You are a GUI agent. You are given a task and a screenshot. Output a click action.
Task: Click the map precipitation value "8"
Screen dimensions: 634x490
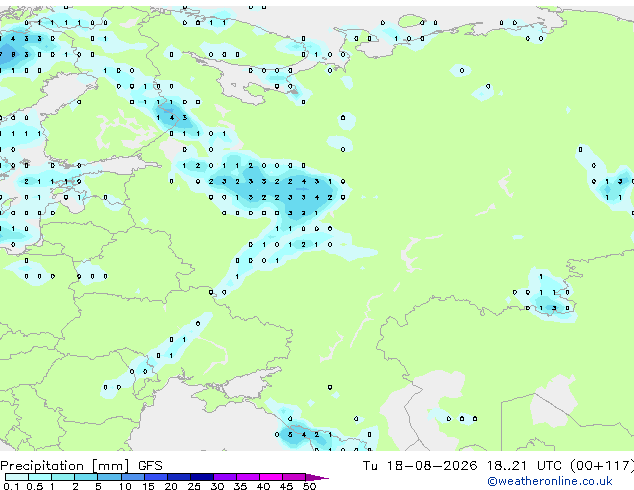tap(13, 54)
